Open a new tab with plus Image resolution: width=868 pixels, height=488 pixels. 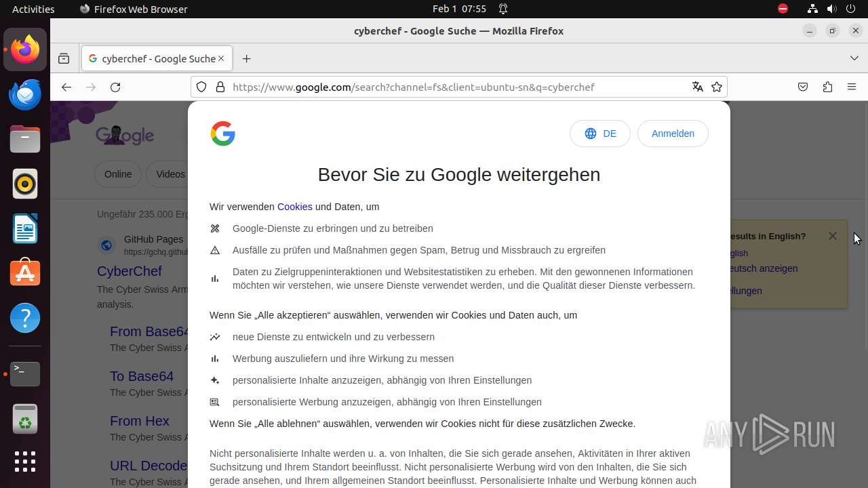(x=247, y=59)
